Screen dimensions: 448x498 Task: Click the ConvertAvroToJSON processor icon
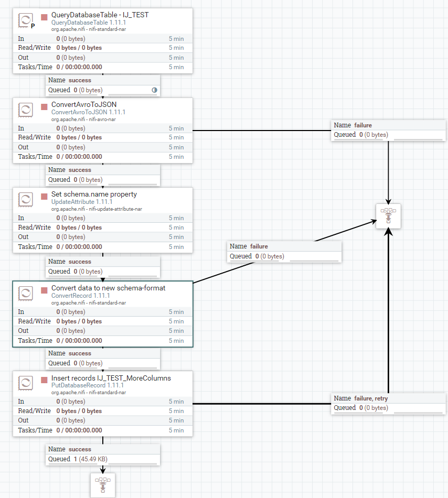pos(25,110)
